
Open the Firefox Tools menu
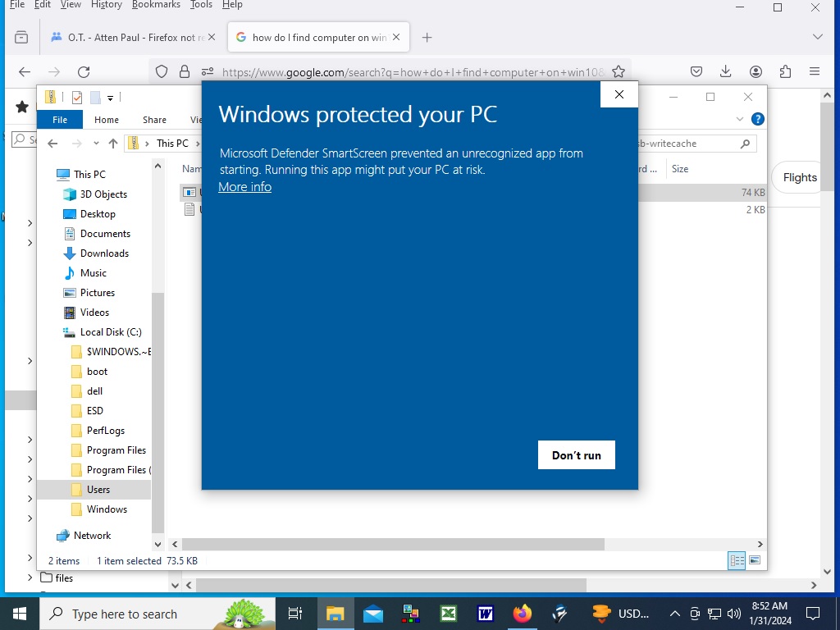(x=202, y=5)
